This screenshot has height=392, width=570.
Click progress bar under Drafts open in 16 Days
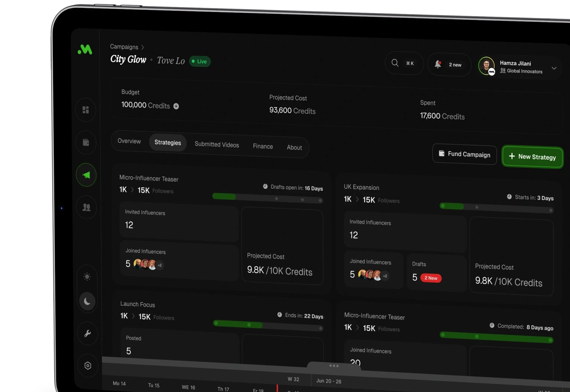click(268, 198)
